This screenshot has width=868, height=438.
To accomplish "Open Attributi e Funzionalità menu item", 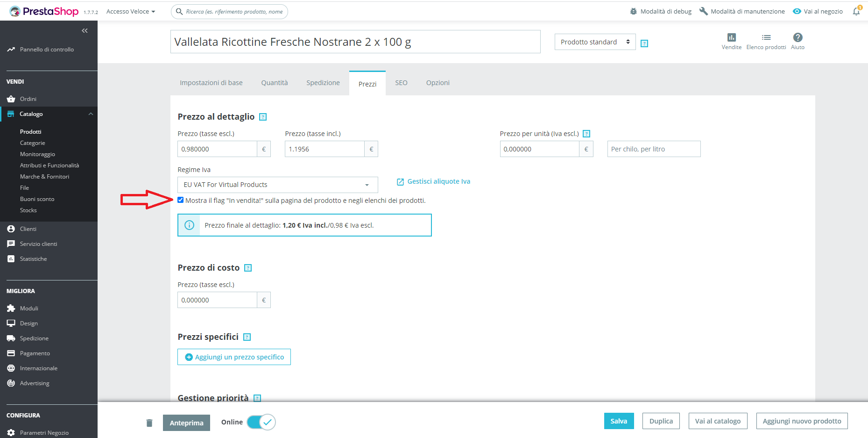I will pos(49,165).
